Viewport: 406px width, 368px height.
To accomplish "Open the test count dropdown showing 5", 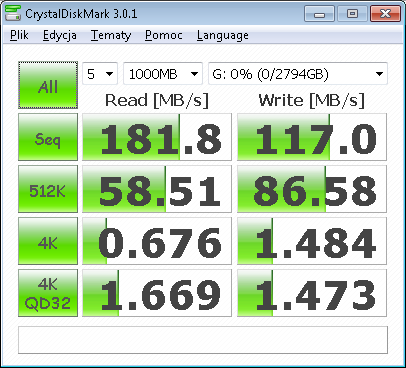I will pyautogui.click(x=100, y=74).
